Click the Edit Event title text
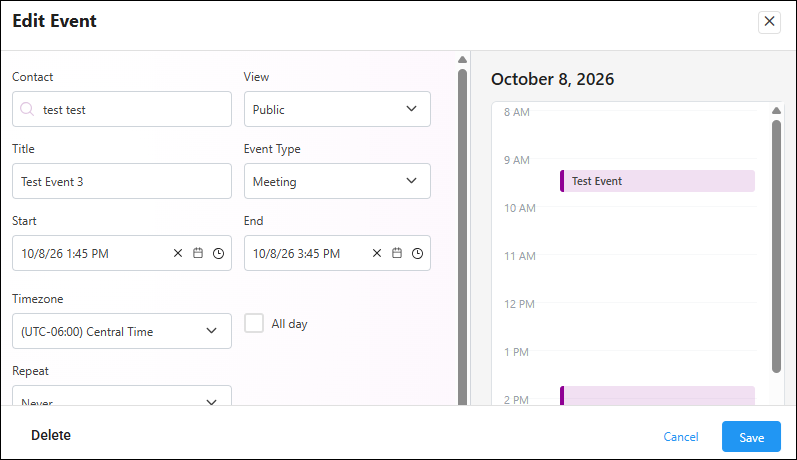This screenshot has width=797, height=460. pos(54,21)
